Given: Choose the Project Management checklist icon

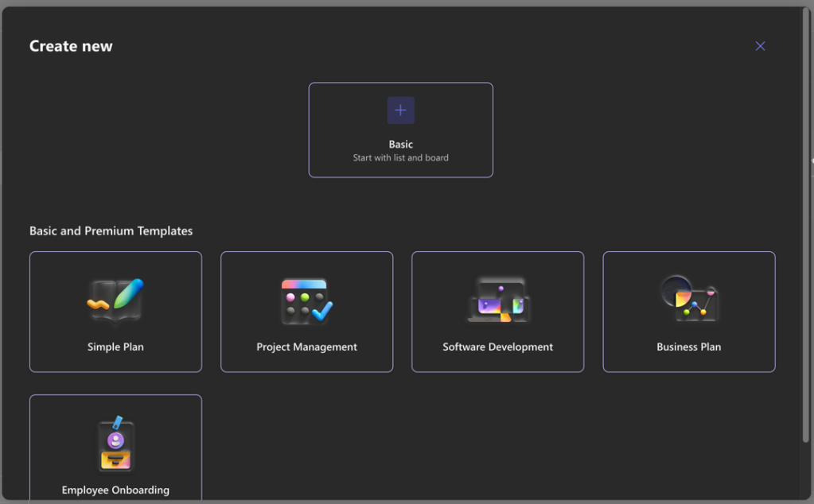Looking at the screenshot, I should point(306,301).
